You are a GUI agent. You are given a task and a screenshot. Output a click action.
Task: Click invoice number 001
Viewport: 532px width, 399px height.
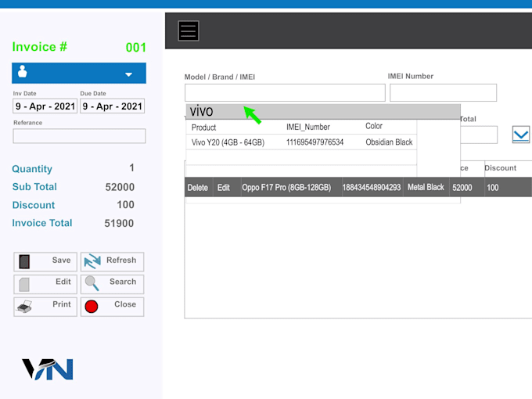coord(135,48)
